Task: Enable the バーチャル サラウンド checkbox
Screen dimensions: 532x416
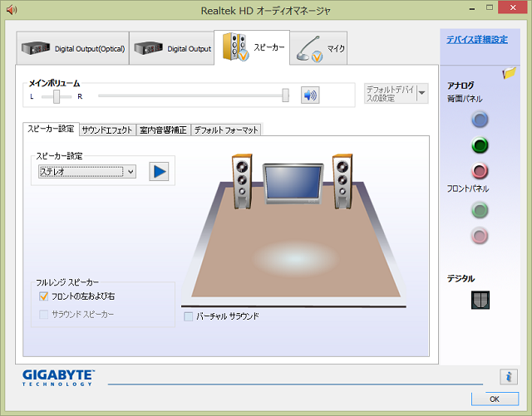Action: [189, 316]
